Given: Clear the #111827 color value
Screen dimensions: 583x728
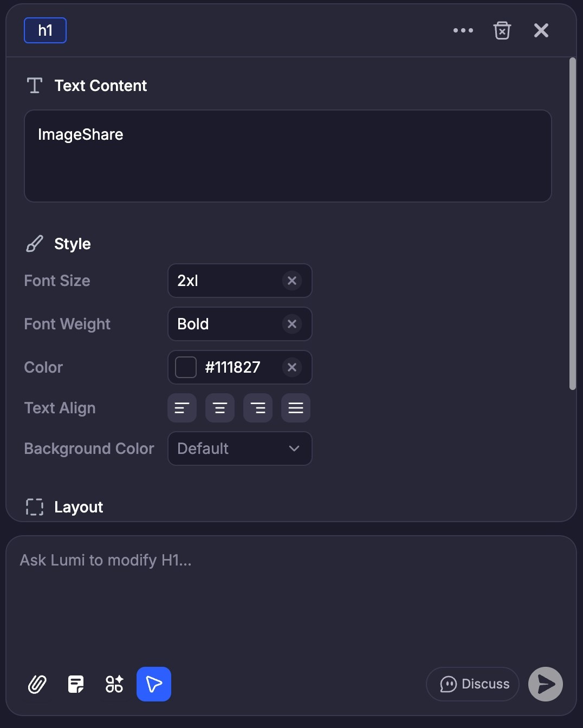Looking at the screenshot, I should [x=292, y=367].
